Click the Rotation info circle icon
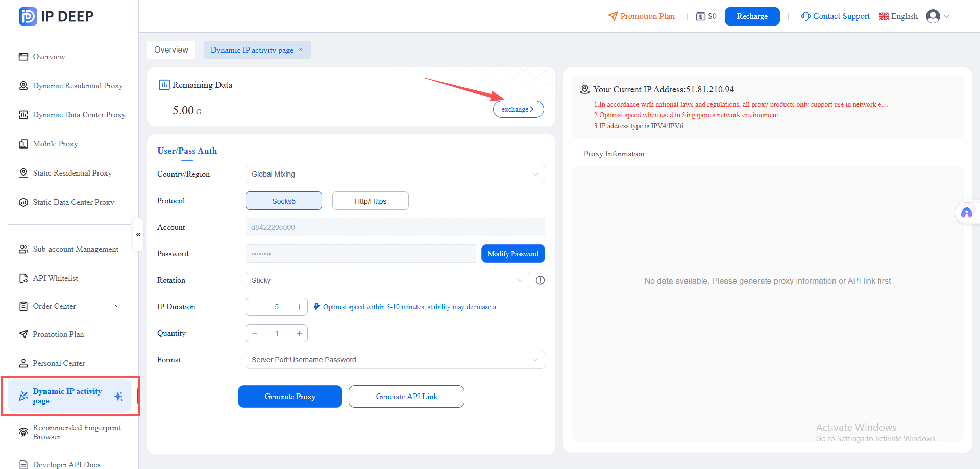The height and width of the screenshot is (469, 980). (541, 280)
